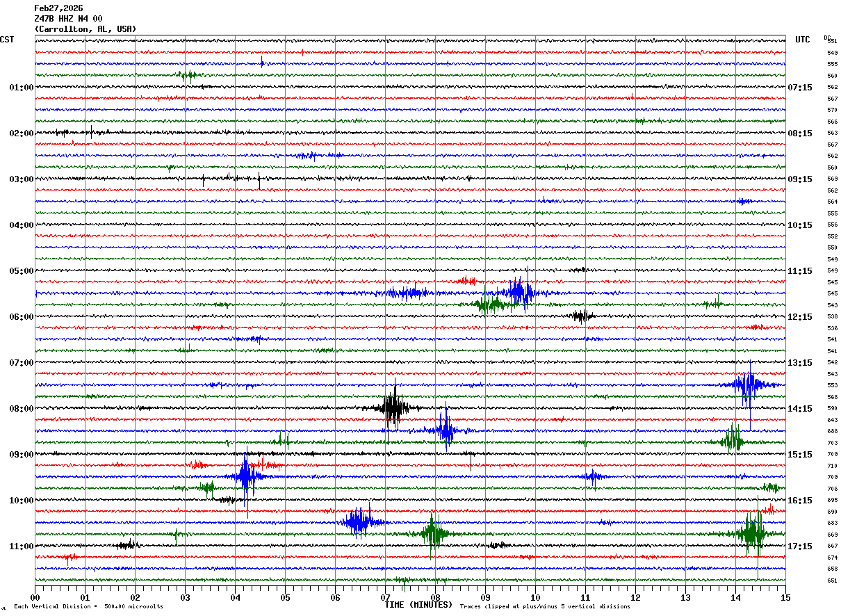Click the TIME (MINUTES) axis title
Screen dimensions: 841x616
tap(418, 605)
